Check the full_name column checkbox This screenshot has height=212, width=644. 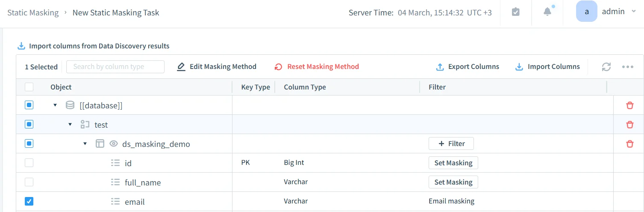(x=29, y=182)
